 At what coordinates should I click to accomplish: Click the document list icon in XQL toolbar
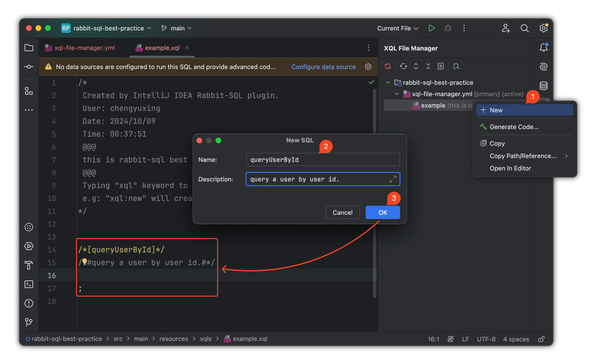point(441,66)
